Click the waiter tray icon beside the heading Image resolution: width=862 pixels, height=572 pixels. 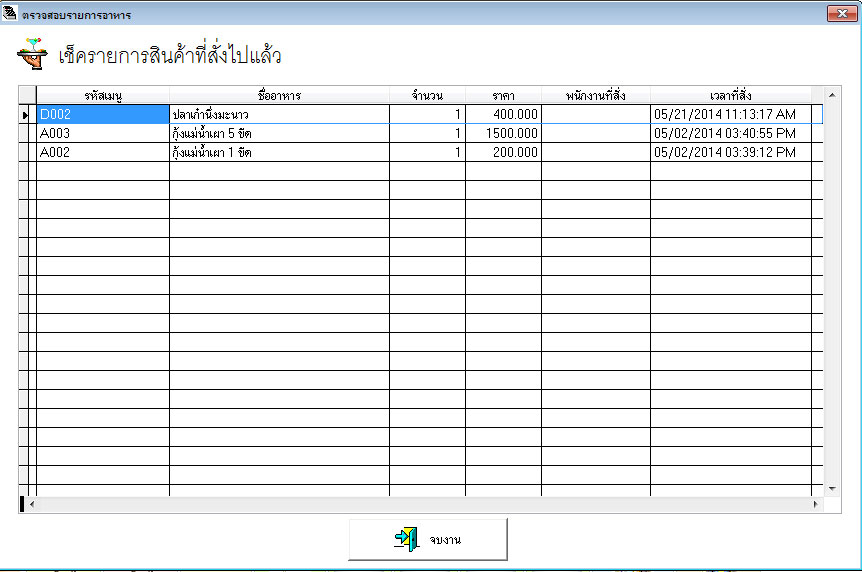tap(32, 54)
